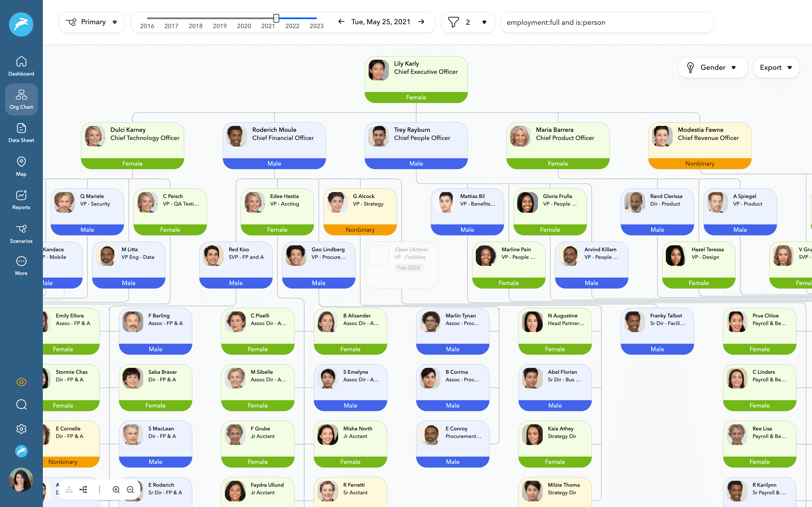
Task: Go to next date with right arrow
Action: point(422,22)
